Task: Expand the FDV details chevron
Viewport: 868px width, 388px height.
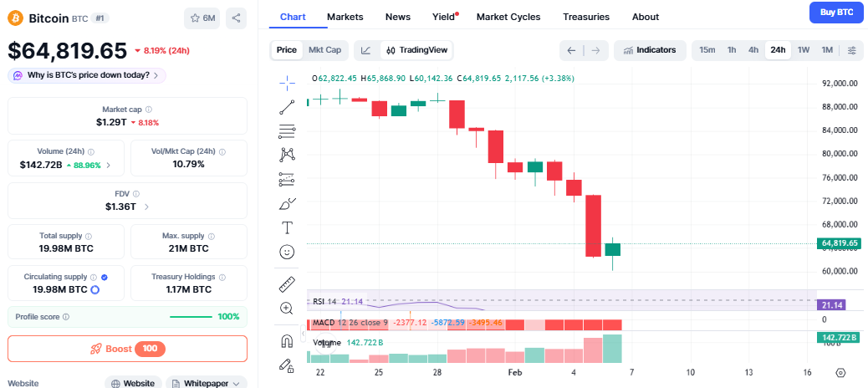Action: coord(147,207)
